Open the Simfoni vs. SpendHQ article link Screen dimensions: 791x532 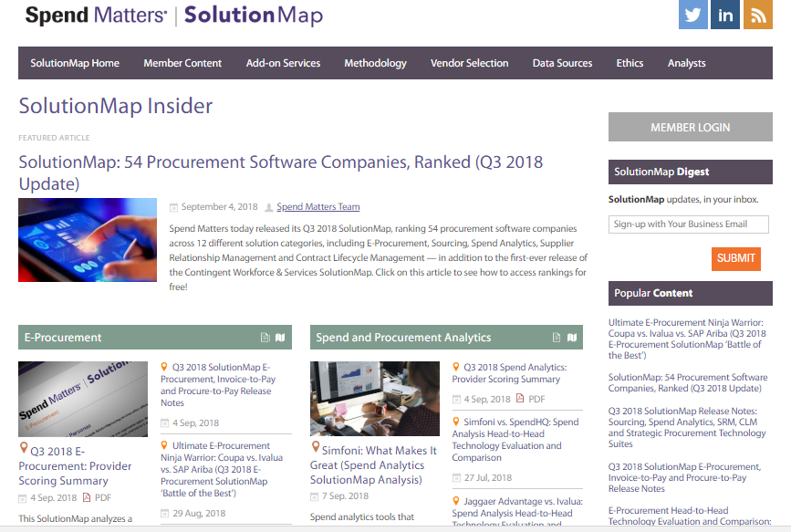point(515,434)
